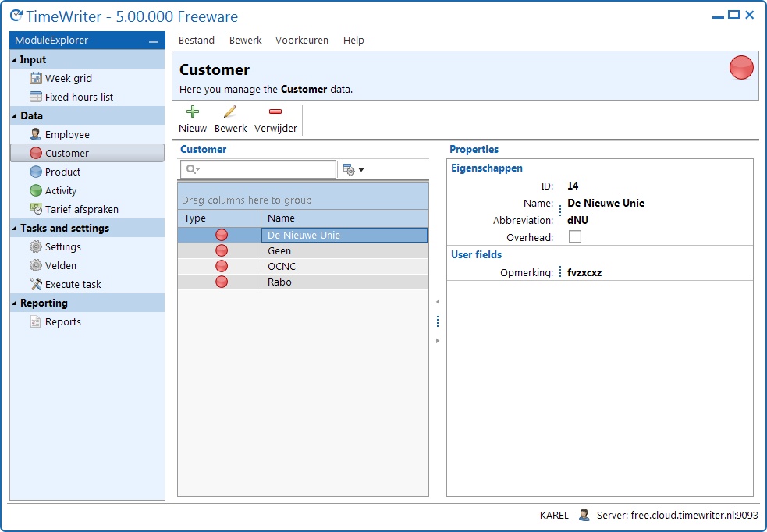Screen dimensions: 767x532
Task: Collapse the Tasks and settings section
Action: tap(15, 228)
